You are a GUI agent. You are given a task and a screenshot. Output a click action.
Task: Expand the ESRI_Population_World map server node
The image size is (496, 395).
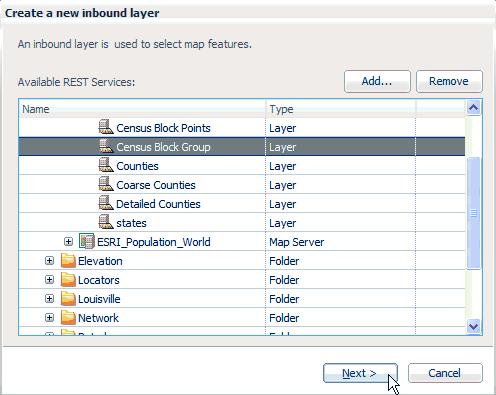68,241
